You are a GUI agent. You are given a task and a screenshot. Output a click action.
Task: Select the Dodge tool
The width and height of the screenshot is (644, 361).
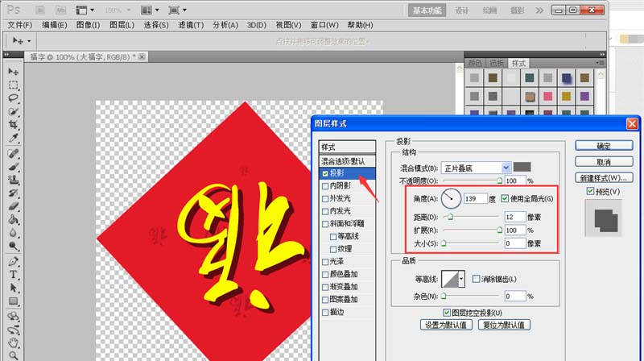(x=13, y=246)
